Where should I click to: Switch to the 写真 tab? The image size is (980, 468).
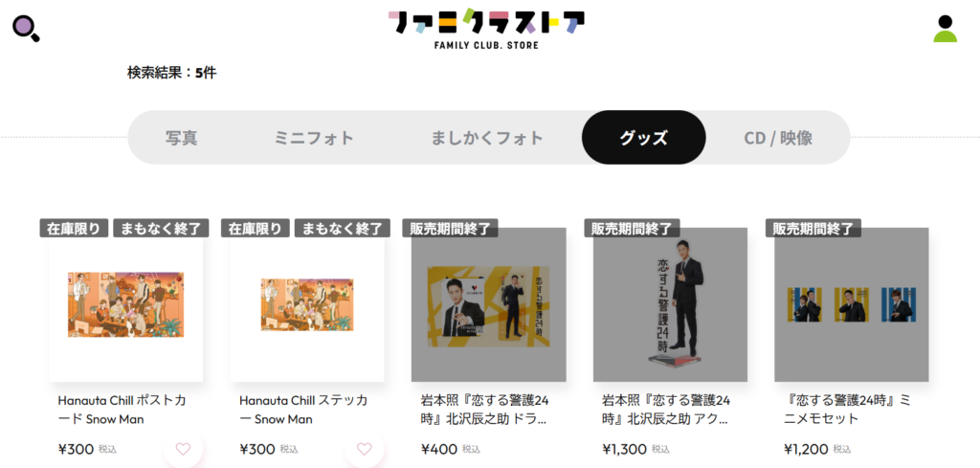181,138
